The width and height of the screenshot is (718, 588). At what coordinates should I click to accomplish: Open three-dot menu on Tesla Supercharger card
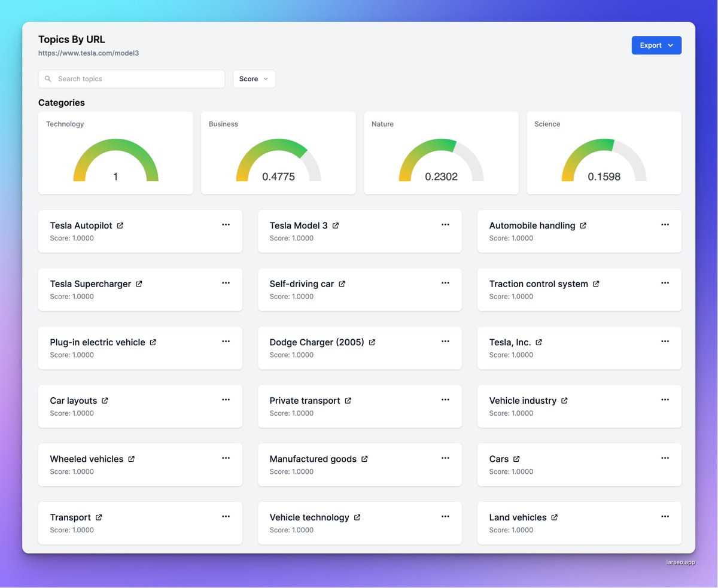pyautogui.click(x=226, y=283)
